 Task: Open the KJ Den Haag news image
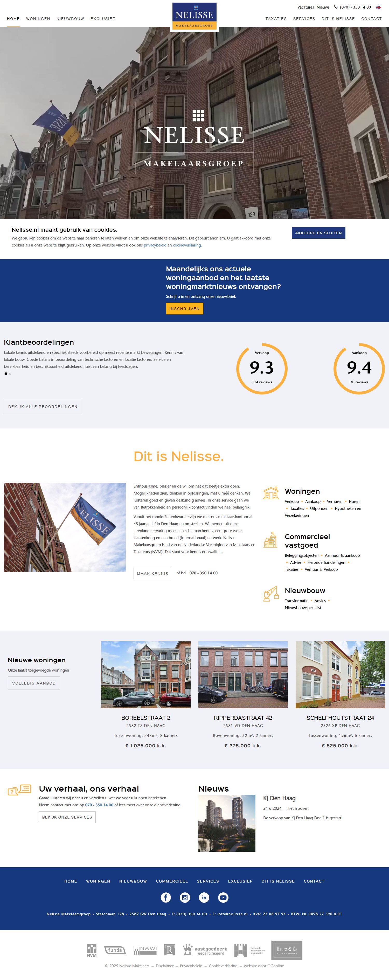(x=227, y=823)
